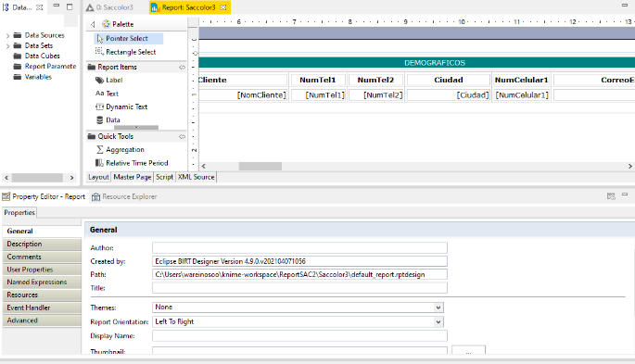Viewport: 635px width, 364px height.
Task: Pin the Report Items drawer
Action: pos(182,67)
